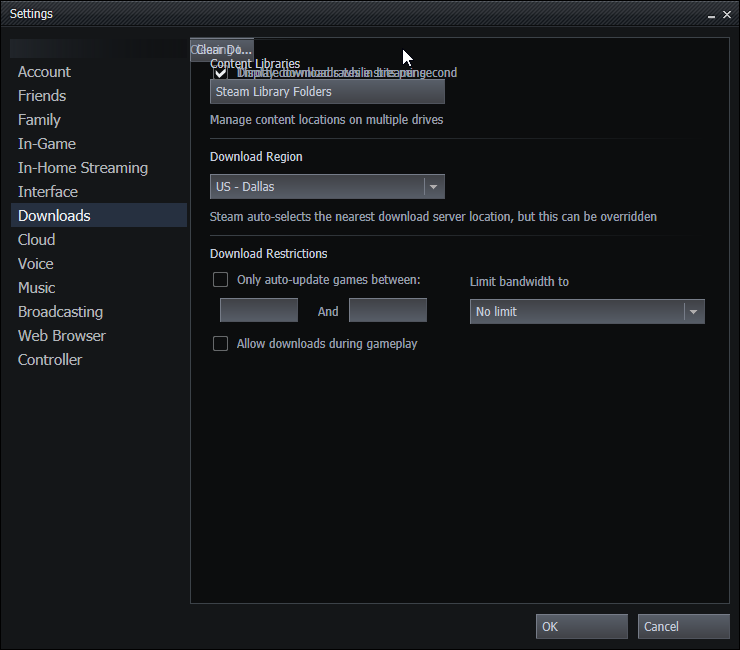Open the Music settings page

[x=99, y=288]
